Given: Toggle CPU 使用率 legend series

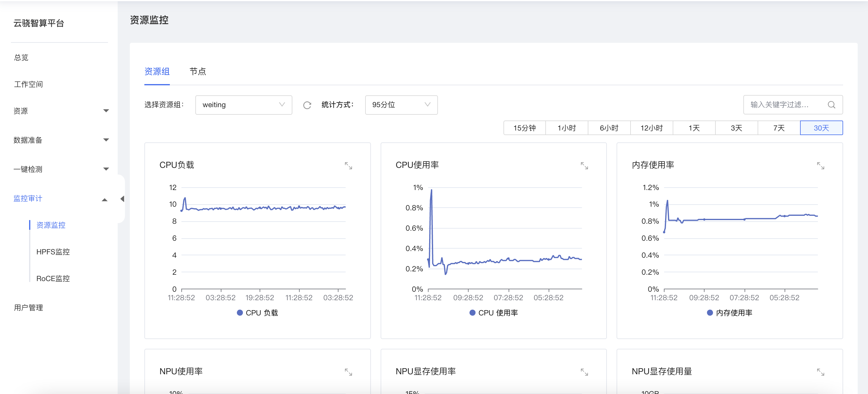Looking at the screenshot, I should 494,313.
